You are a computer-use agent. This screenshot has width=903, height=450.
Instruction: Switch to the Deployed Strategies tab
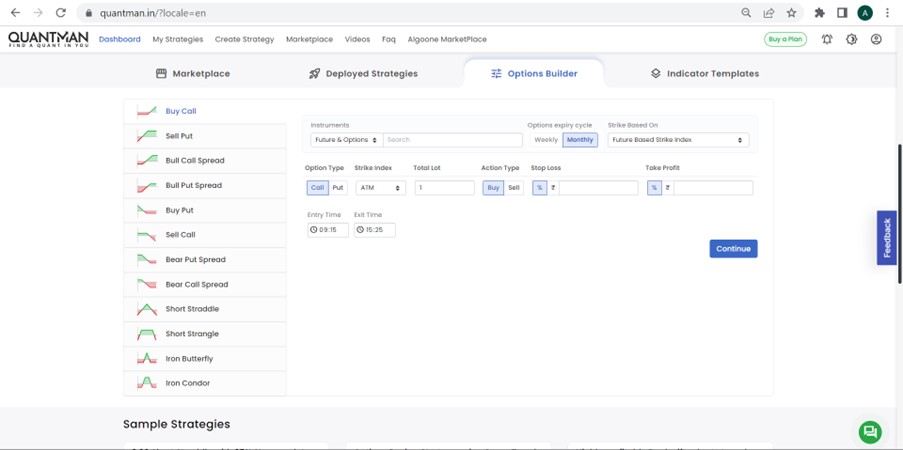363,74
